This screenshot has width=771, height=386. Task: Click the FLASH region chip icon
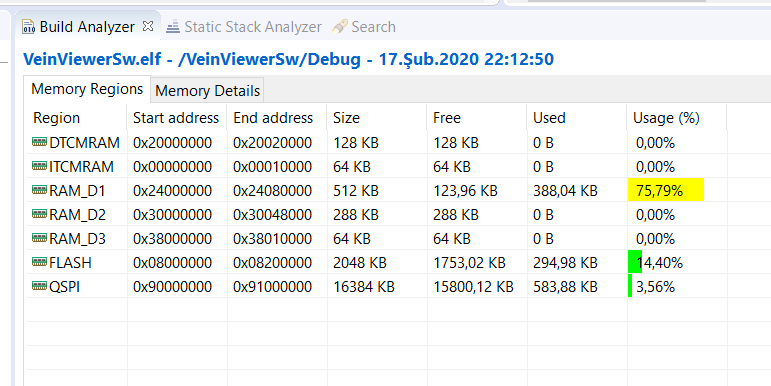point(39,262)
